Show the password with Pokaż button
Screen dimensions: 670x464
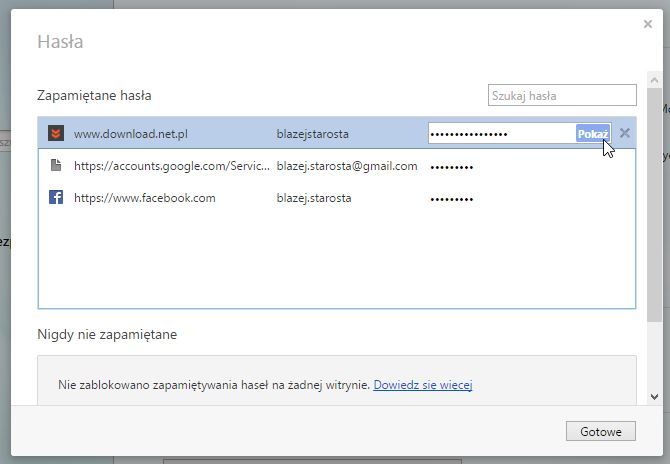[593, 134]
